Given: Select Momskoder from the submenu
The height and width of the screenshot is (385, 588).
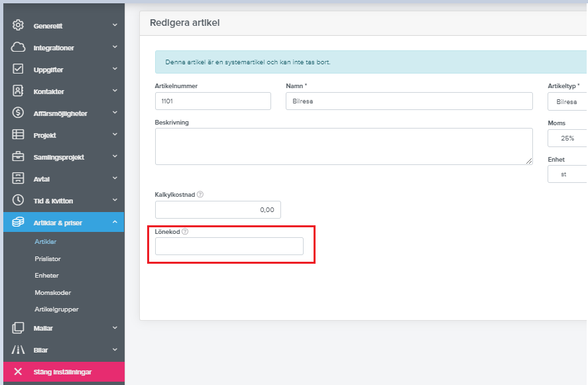Looking at the screenshot, I should coord(52,292).
